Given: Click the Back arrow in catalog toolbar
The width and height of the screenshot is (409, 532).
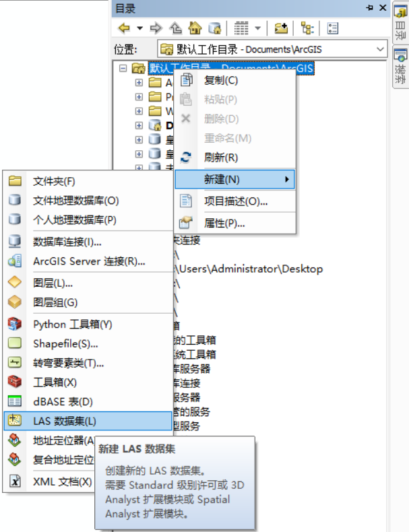Looking at the screenshot, I should (124, 28).
